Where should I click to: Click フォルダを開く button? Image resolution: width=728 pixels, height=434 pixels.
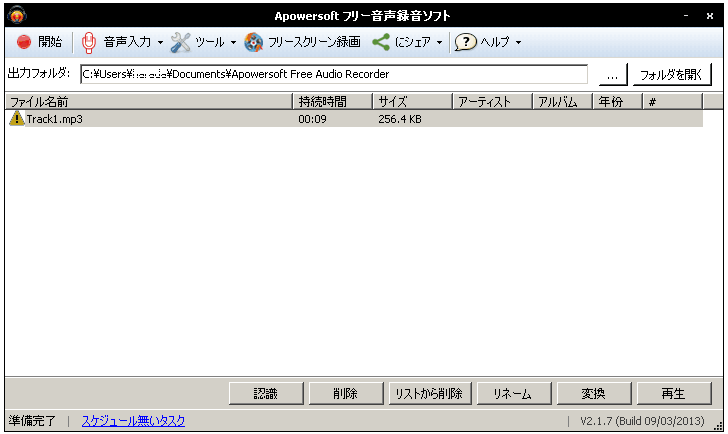click(672, 75)
